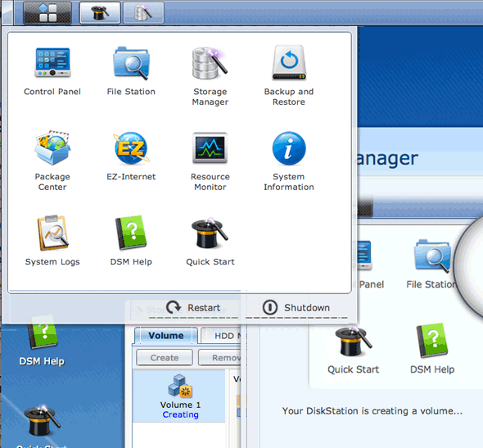Click the Create volume button
This screenshot has width=483, height=448.
tap(165, 357)
